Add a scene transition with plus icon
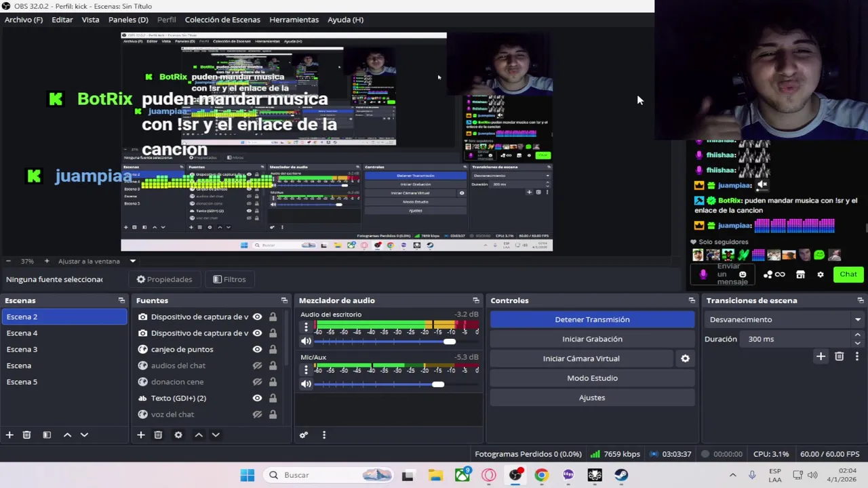Image resolution: width=868 pixels, height=488 pixels. [821, 356]
